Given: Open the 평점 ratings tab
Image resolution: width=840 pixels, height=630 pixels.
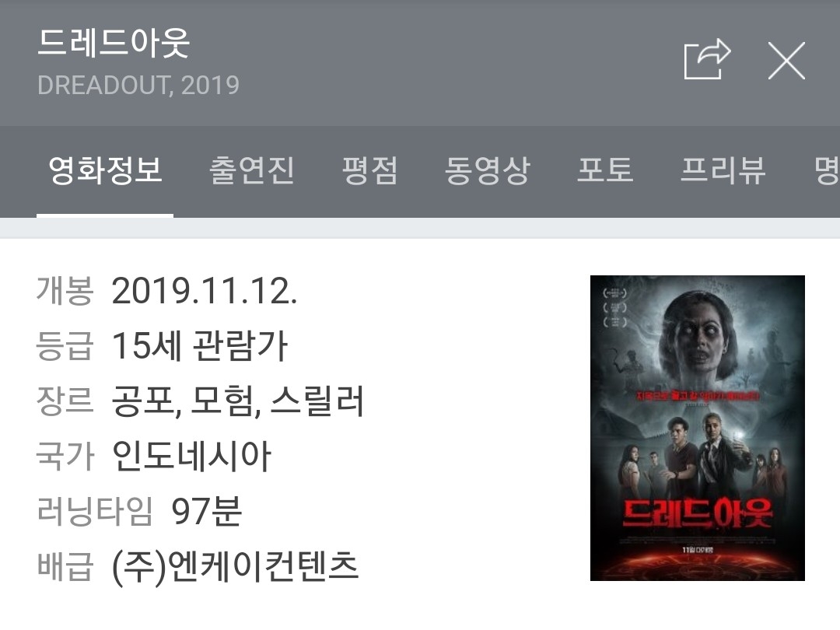Looking at the screenshot, I should (x=369, y=170).
